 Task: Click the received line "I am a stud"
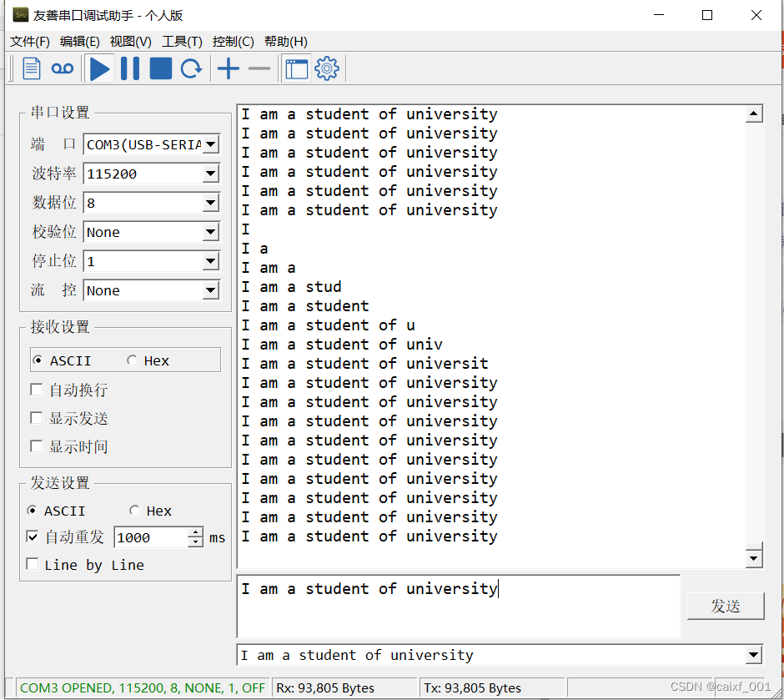pyautogui.click(x=292, y=287)
